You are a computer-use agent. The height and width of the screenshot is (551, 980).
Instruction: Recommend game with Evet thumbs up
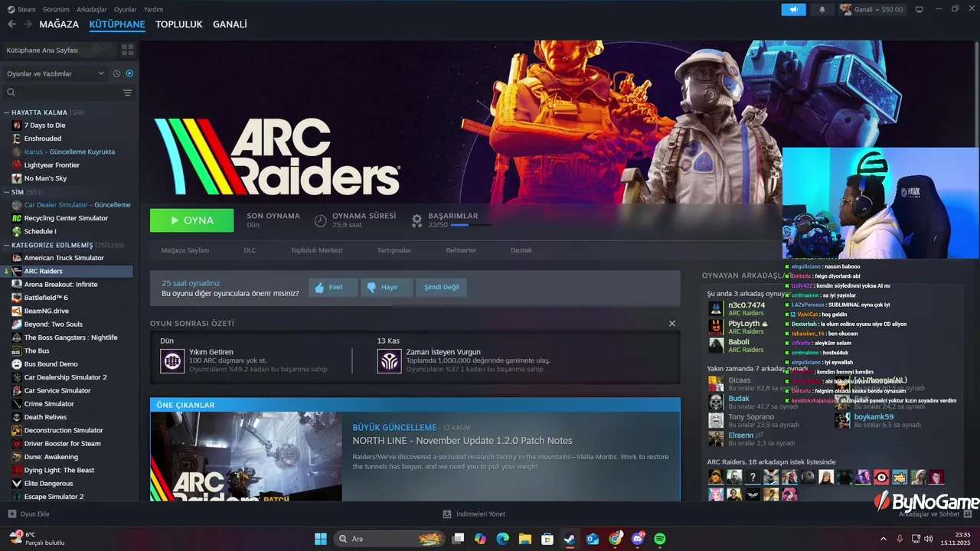coord(333,287)
